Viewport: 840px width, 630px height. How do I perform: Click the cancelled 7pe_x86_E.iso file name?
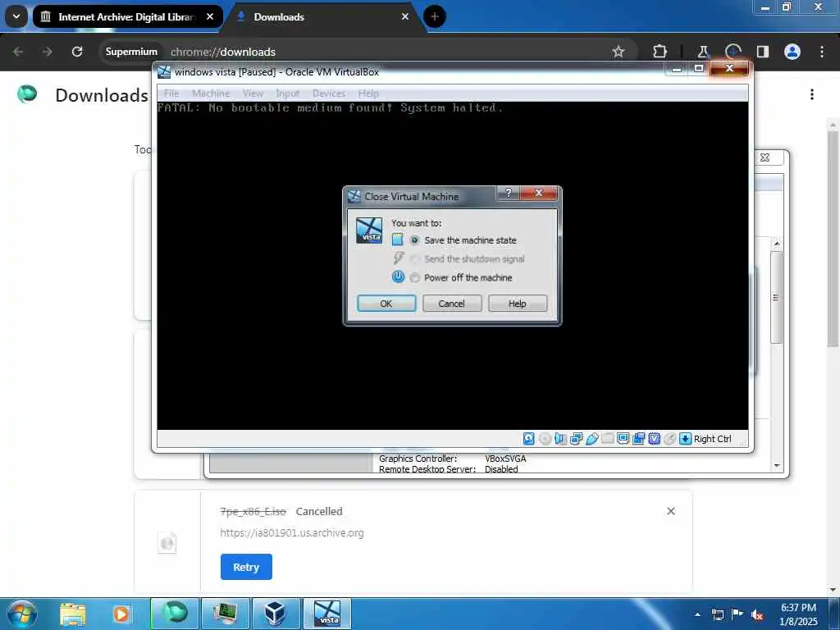point(253,512)
